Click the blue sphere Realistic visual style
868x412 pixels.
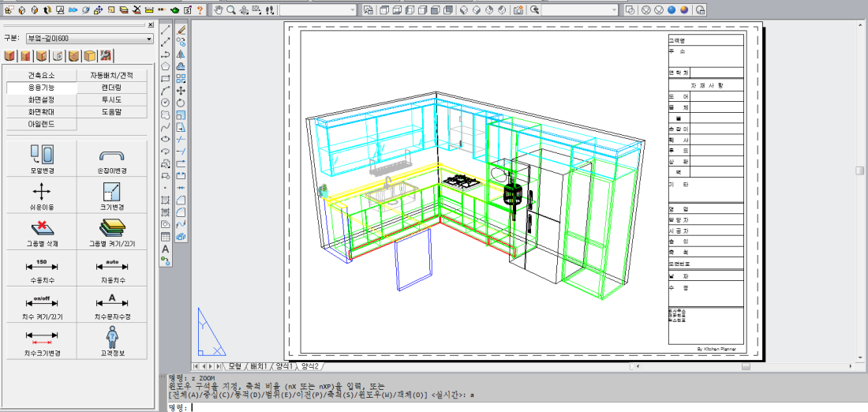coord(672,9)
